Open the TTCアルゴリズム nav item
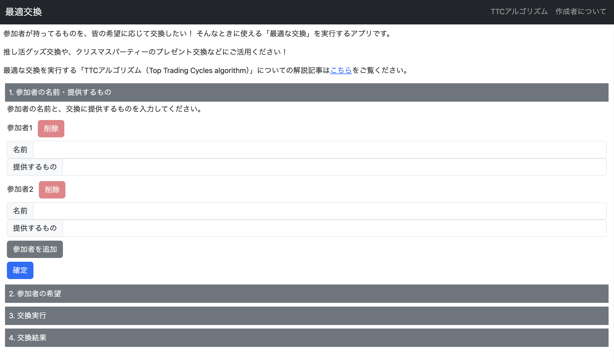The width and height of the screenshot is (614, 364). (x=519, y=11)
